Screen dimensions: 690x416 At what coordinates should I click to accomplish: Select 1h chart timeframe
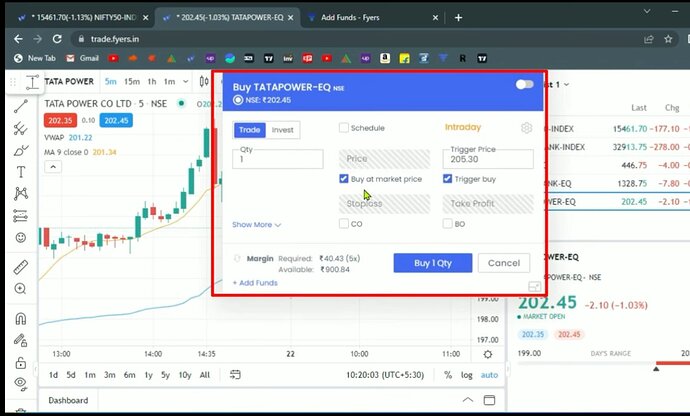tap(152, 81)
